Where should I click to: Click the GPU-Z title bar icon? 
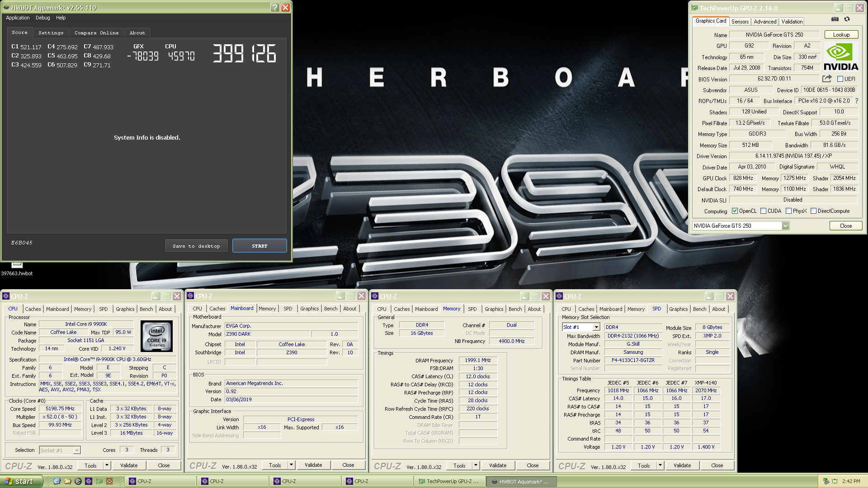click(x=695, y=8)
